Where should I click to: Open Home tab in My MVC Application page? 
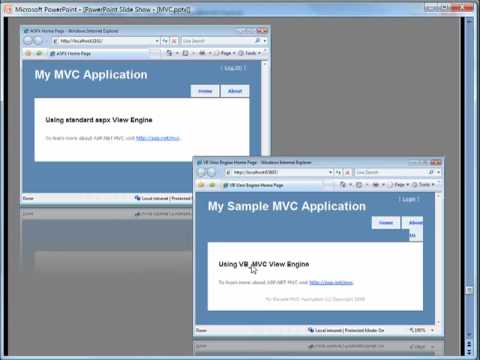point(205,91)
